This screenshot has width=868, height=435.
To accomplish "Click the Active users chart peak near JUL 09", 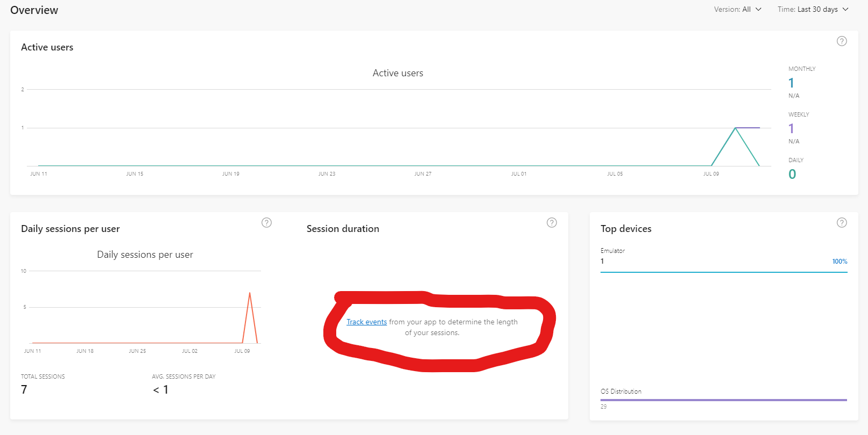I will coord(735,128).
